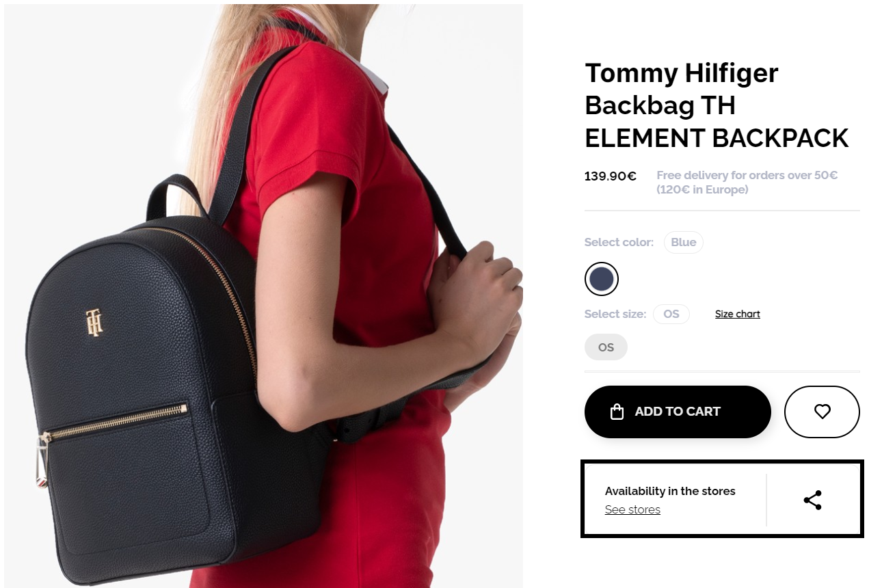The image size is (869, 588).
Task: Click the ADD TO CART text
Action: (x=678, y=412)
